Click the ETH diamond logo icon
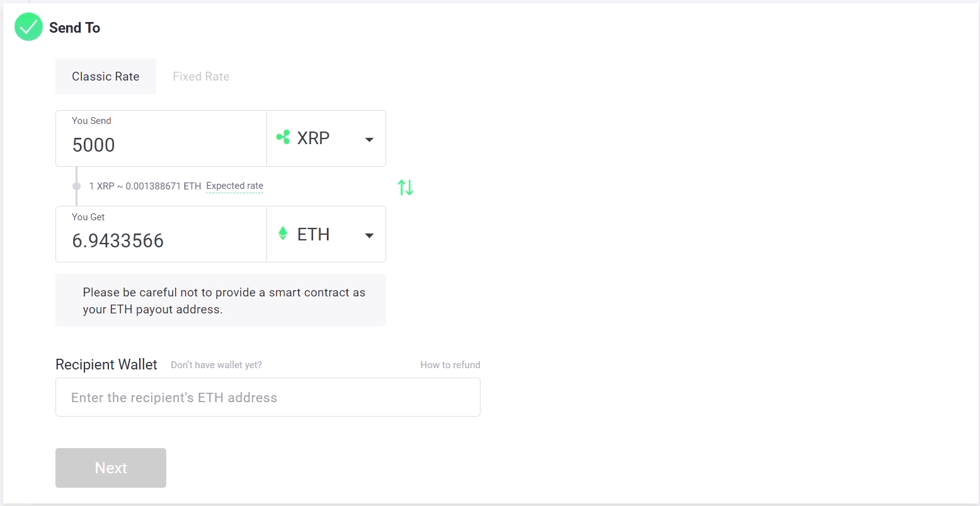The height and width of the screenshot is (506, 980). (283, 233)
